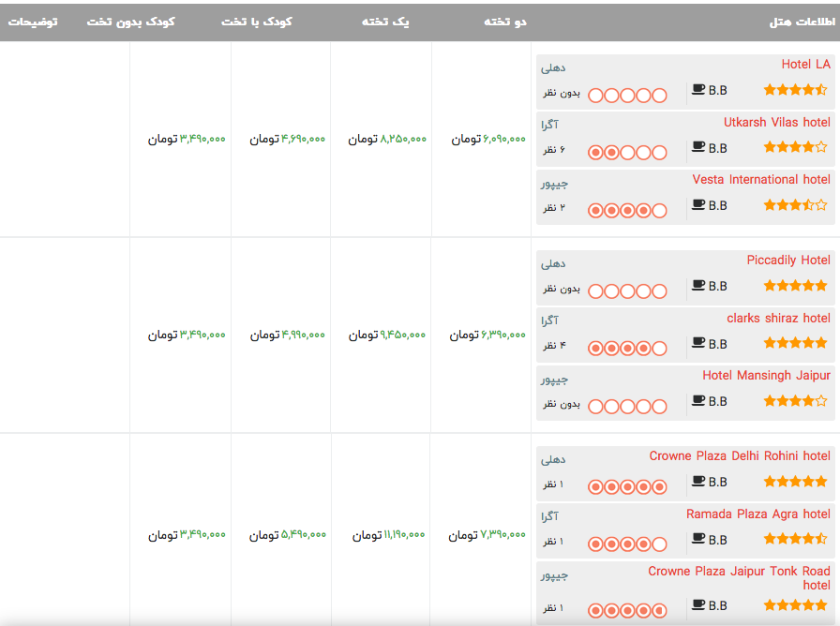The width and height of the screenshot is (840, 626).
Task: Click the review circles for Utkarsh Vilas hotel
Action: coord(627,152)
